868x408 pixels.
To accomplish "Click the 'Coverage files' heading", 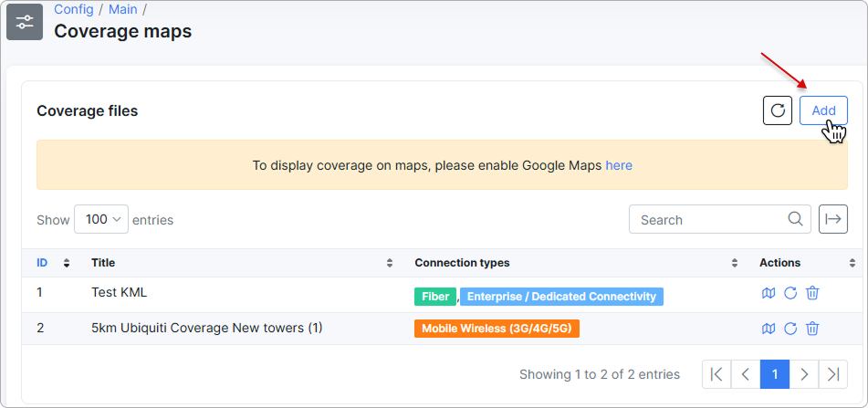I will point(87,110).
